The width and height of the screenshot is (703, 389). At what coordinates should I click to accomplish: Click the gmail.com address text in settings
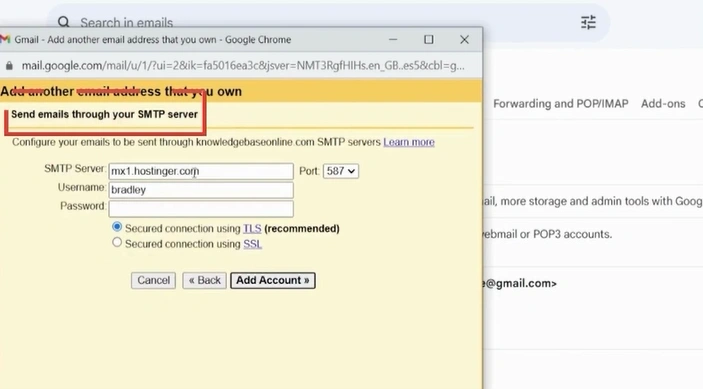(520, 284)
